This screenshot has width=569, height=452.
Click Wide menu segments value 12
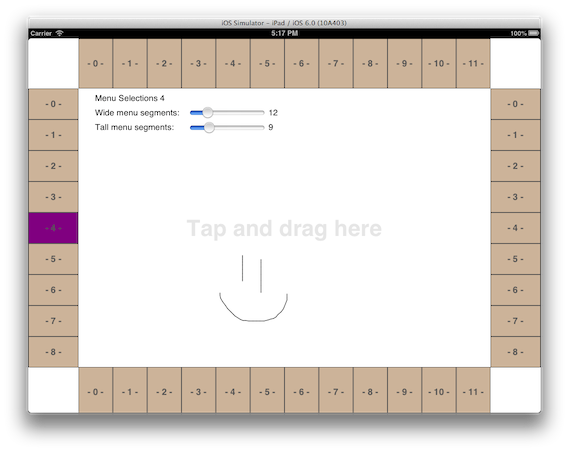pos(273,113)
